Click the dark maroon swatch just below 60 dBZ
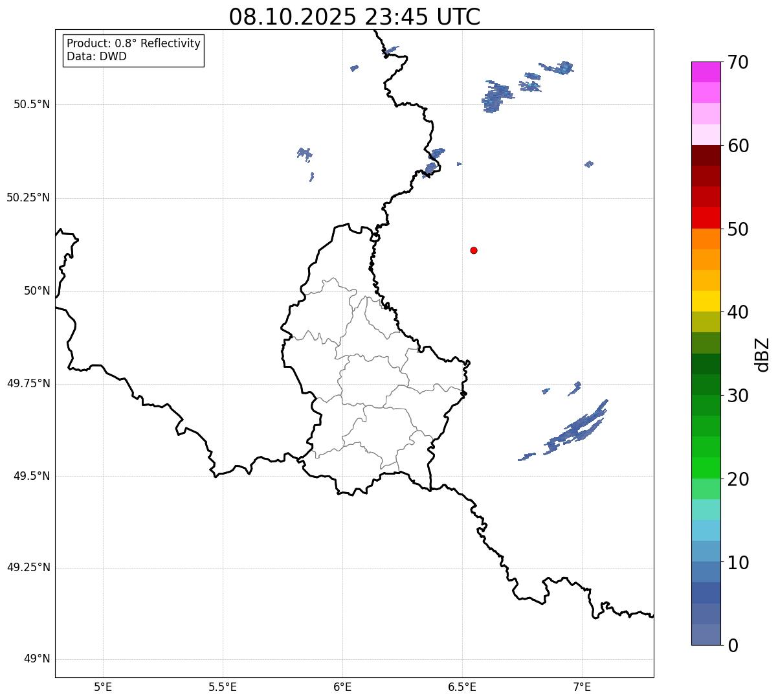 tap(706, 155)
